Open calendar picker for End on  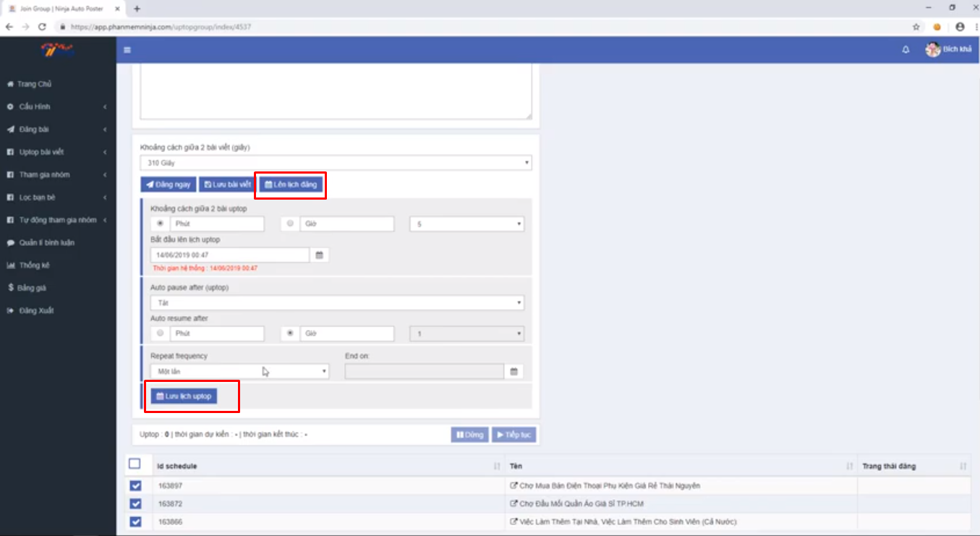pos(514,371)
